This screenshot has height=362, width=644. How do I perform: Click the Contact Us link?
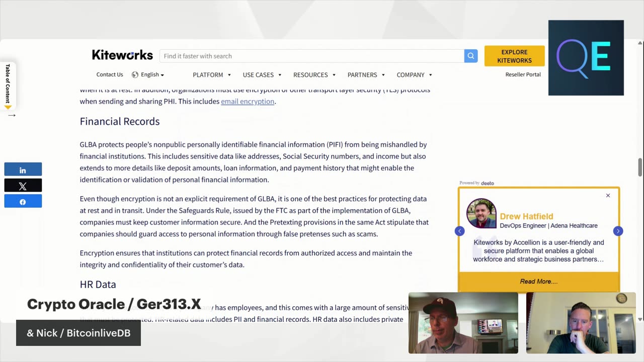click(110, 74)
